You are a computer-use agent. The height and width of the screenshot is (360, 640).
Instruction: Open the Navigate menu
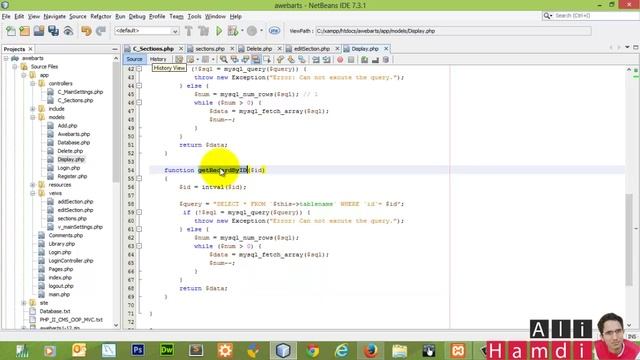(x=54, y=16)
